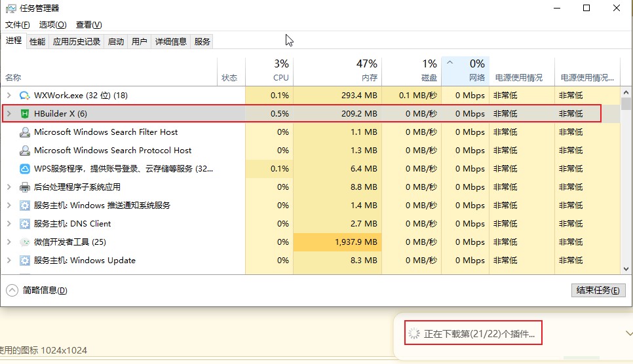Click the WXWork.exe process icon

point(25,96)
